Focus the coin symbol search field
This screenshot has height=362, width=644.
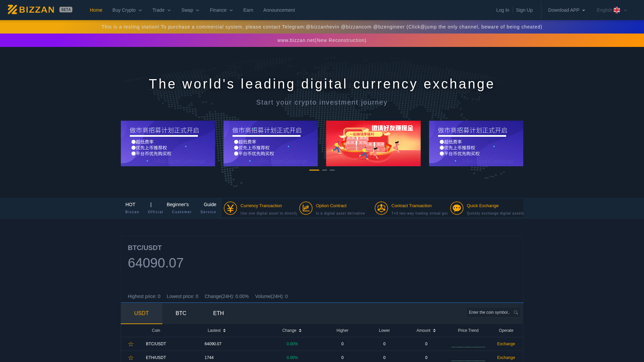493,312
